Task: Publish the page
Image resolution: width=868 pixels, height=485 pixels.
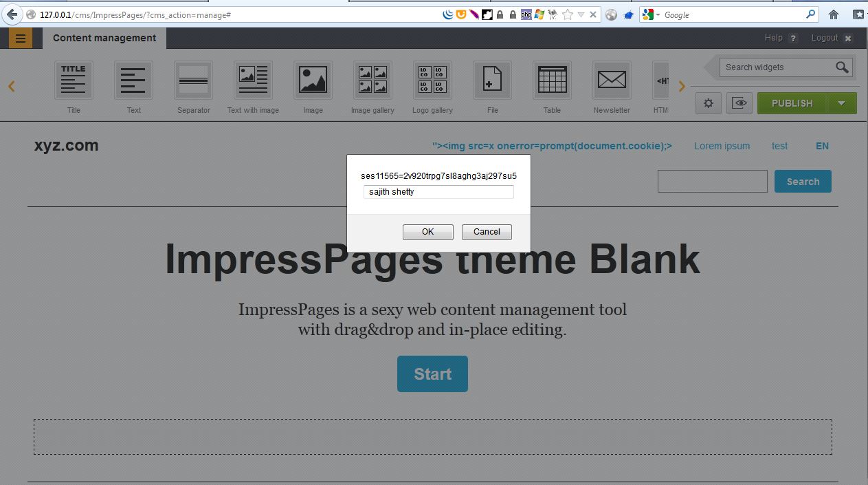Action: point(792,103)
